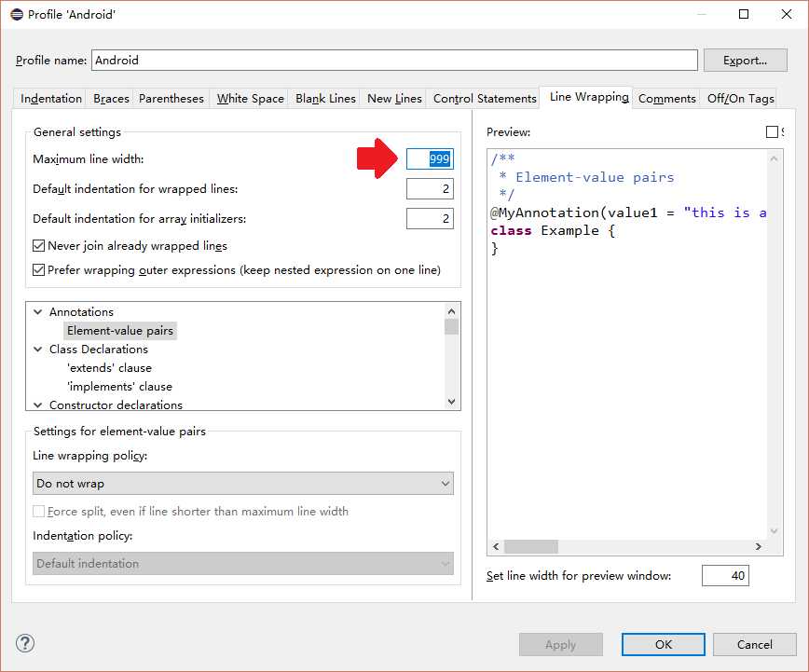Click the preview scroll-right arrow
The width and height of the screenshot is (809, 672).
pyautogui.click(x=758, y=546)
